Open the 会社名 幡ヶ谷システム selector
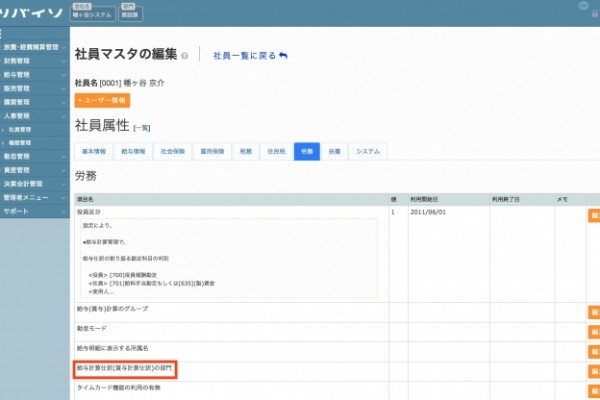The height and width of the screenshot is (400, 600). 93,12
